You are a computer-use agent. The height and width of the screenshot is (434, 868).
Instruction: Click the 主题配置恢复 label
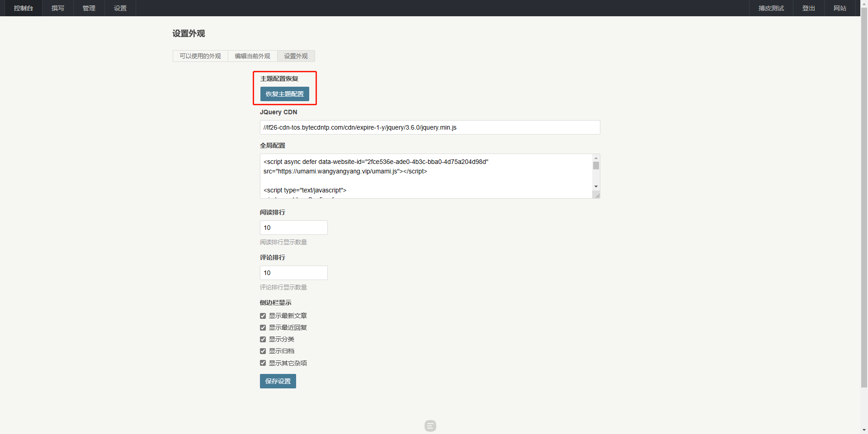click(x=279, y=79)
